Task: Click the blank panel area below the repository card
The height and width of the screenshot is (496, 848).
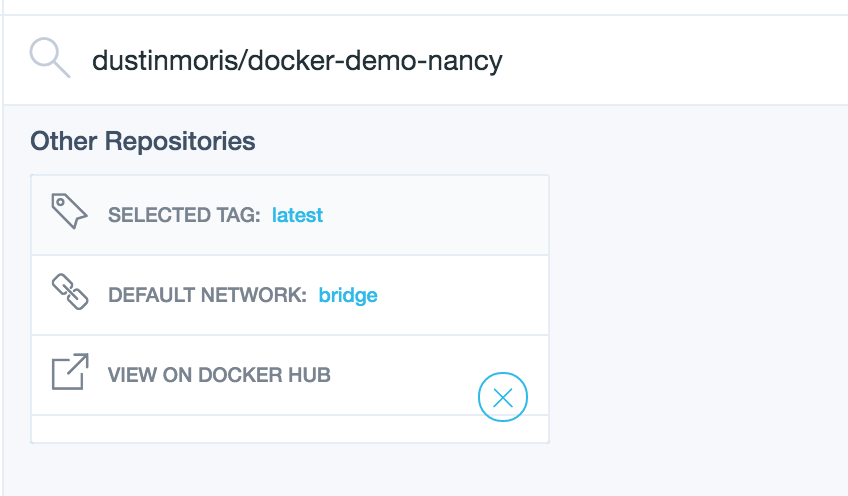Action: click(x=425, y=469)
